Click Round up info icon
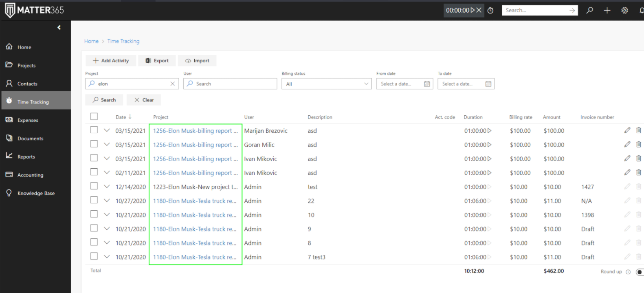The width and height of the screenshot is (644, 293). coord(628,272)
